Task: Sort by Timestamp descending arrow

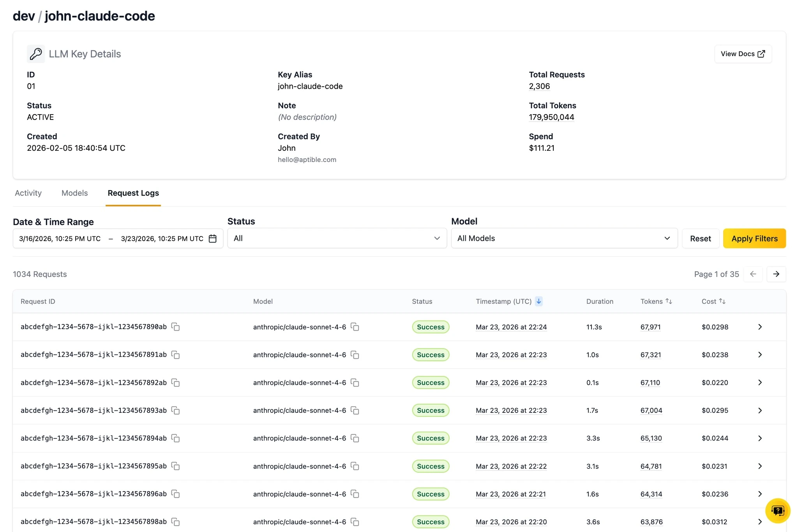Action: [x=538, y=301]
